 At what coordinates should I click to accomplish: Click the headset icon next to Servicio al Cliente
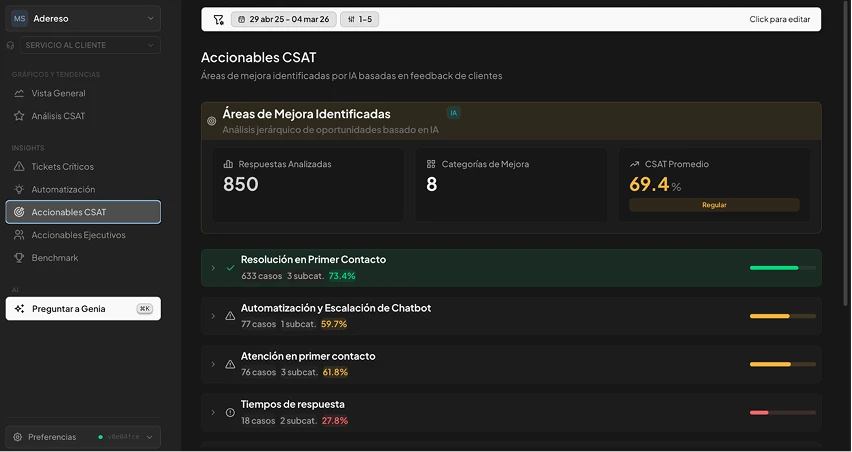point(10,46)
